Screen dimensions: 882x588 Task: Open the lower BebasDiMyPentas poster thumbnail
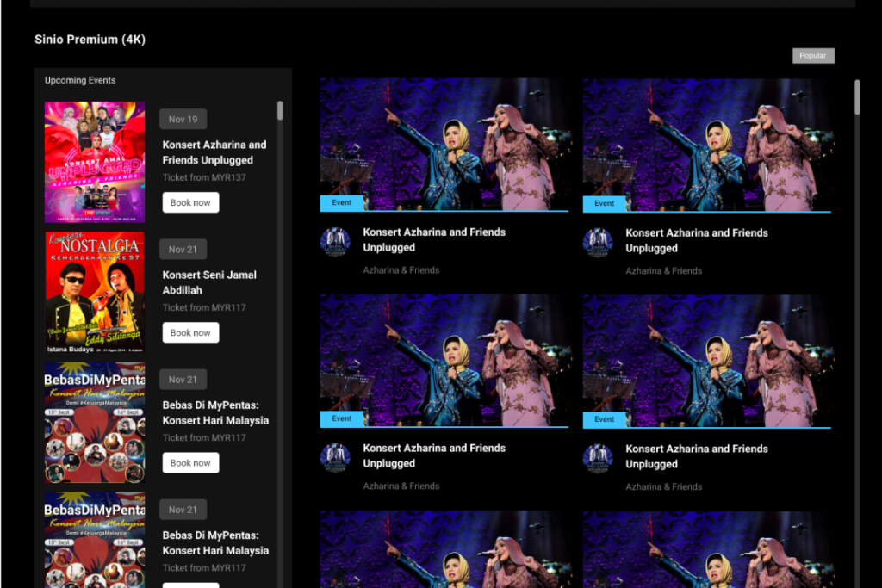(95, 540)
